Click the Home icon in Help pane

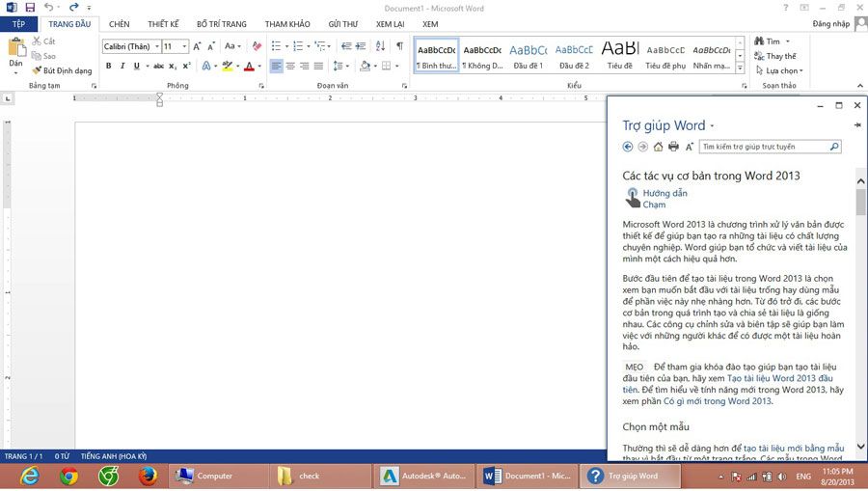click(658, 147)
